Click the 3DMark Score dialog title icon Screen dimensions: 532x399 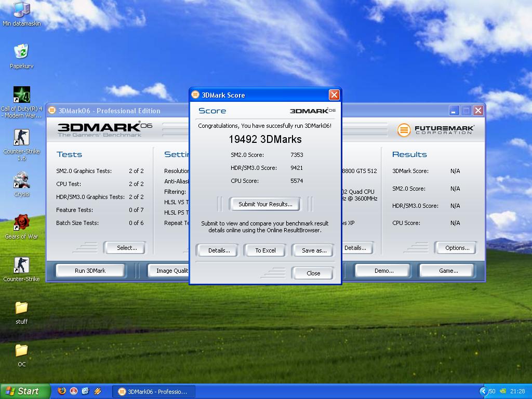tap(195, 95)
